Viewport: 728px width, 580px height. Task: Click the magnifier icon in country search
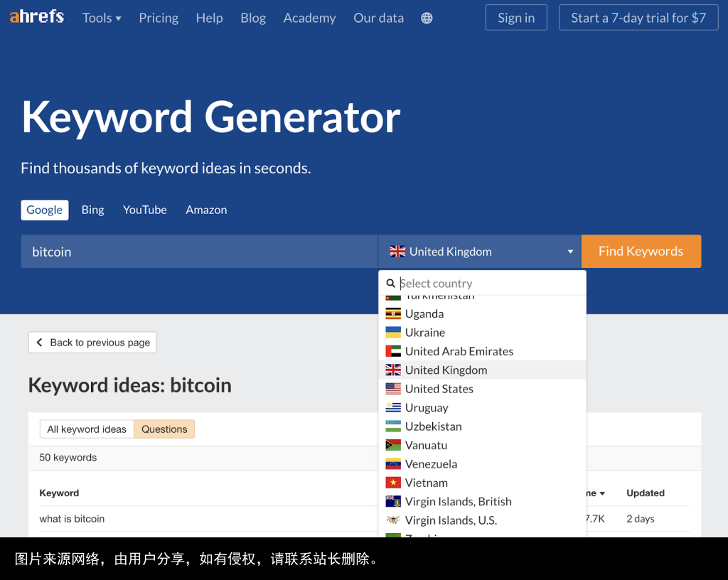(391, 283)
